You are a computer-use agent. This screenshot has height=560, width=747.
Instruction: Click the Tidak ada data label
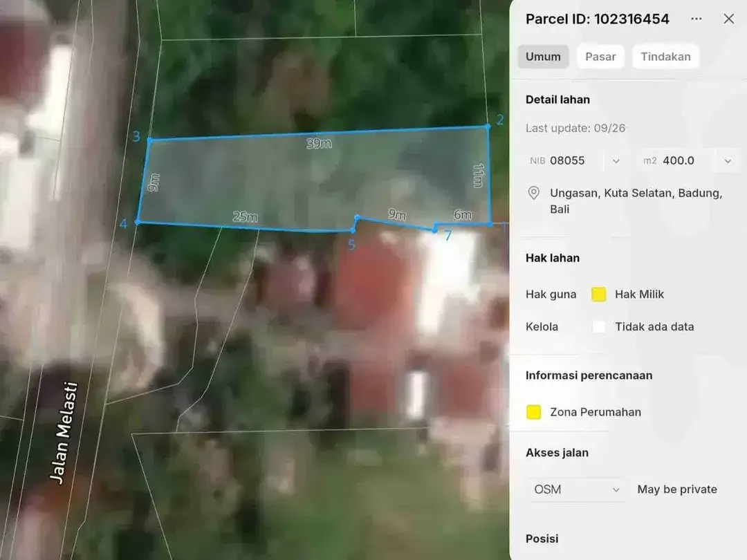654,326
